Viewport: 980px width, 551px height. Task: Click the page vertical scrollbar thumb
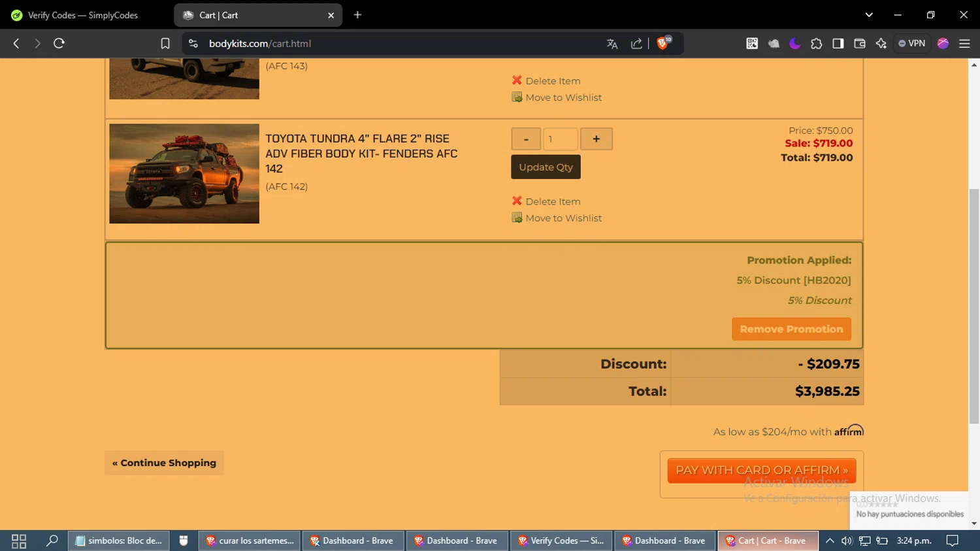tap(974, 306)
